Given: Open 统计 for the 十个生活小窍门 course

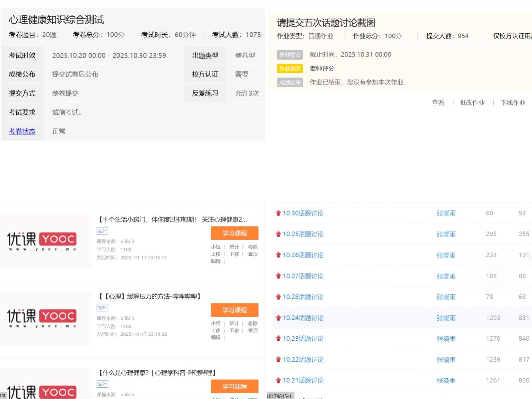Looking at the screenshot, I should tap(234, 247).
